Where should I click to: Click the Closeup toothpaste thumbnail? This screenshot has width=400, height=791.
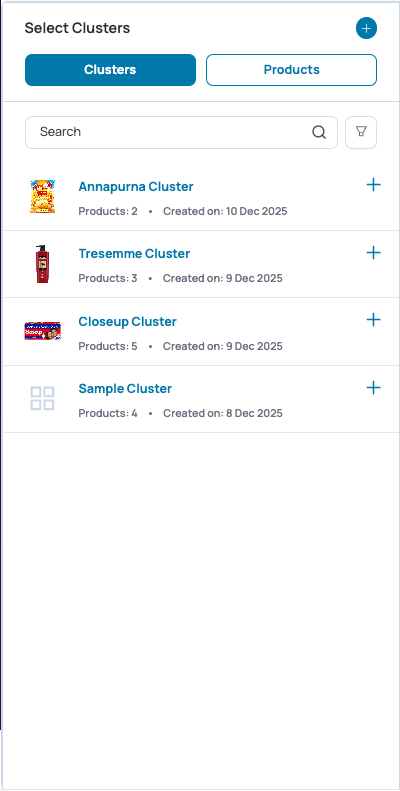click(x=42, y=331)
